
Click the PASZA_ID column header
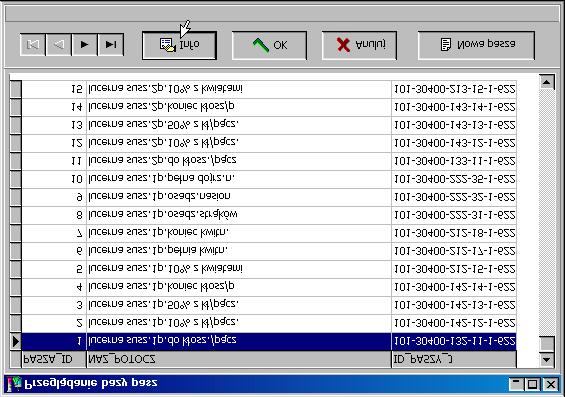54,359
